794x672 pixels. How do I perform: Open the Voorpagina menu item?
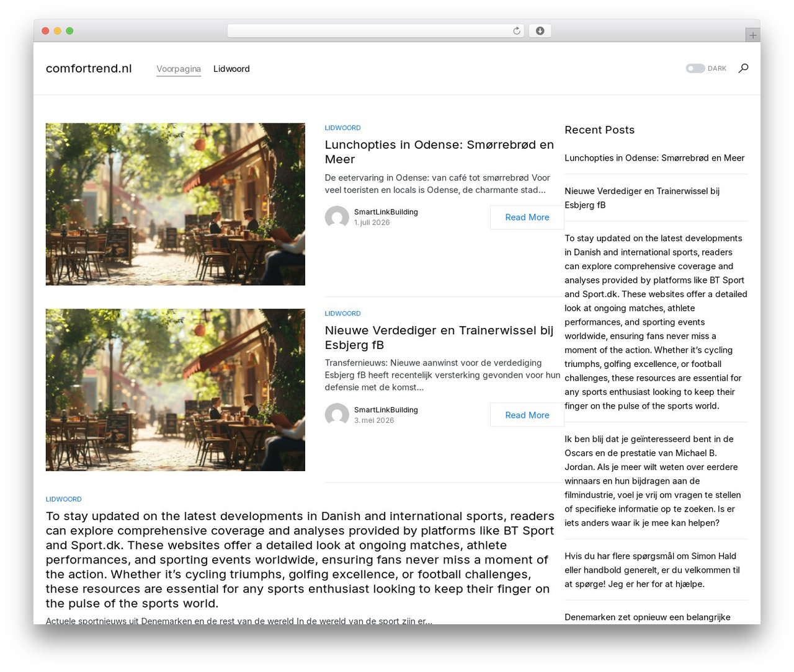pyautogui.click(x=179, y=69)
